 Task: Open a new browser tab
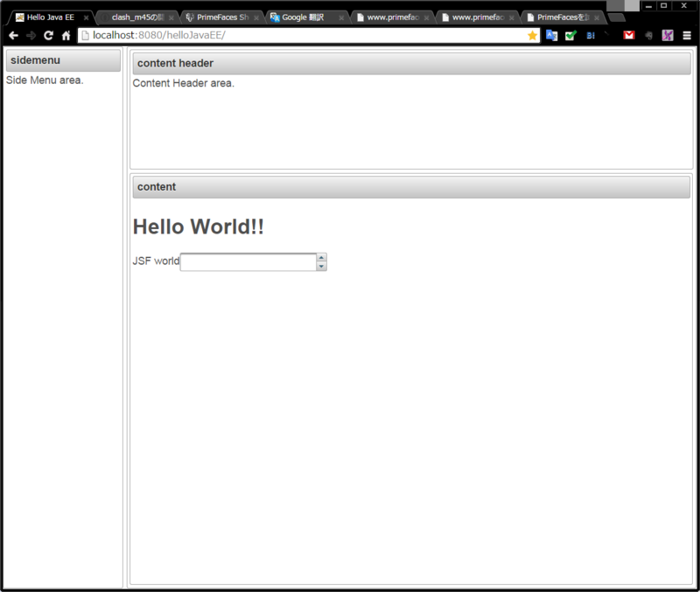coord(617,17)
